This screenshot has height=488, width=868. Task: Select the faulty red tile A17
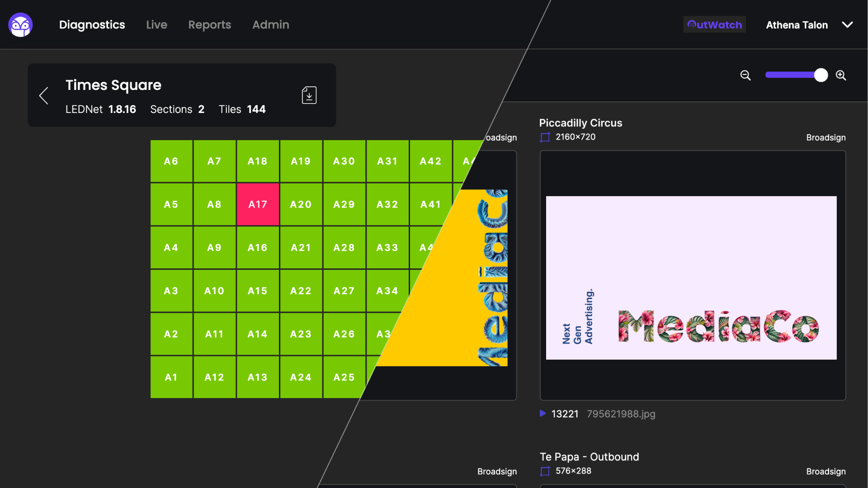click(x=258, y=204)
